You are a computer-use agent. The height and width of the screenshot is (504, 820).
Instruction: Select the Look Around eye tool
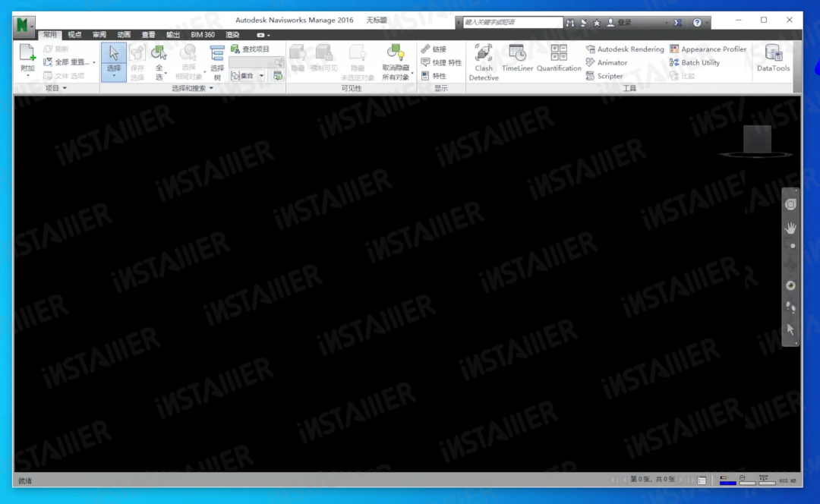click(x=790, y=285)
